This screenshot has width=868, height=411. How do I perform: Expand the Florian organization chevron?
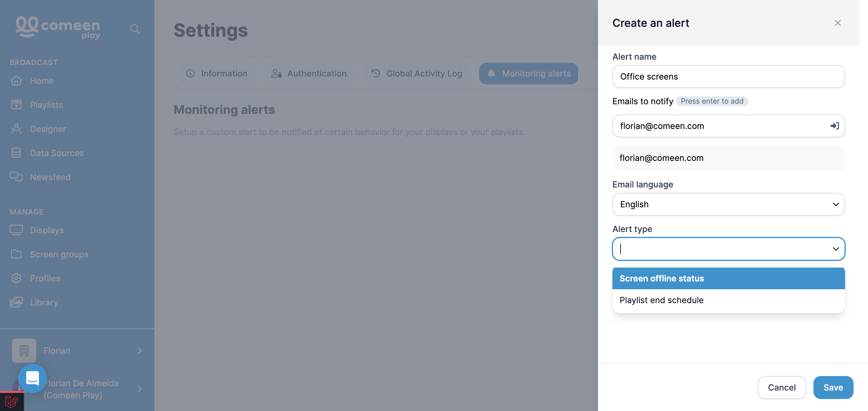[x=140, y=351]
